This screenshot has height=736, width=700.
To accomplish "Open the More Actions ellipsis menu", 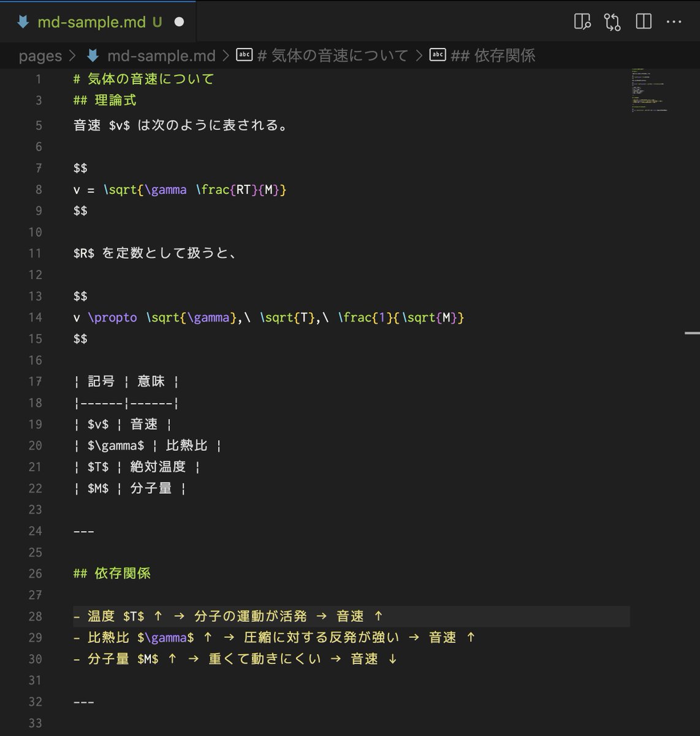I will click(674, 22).
